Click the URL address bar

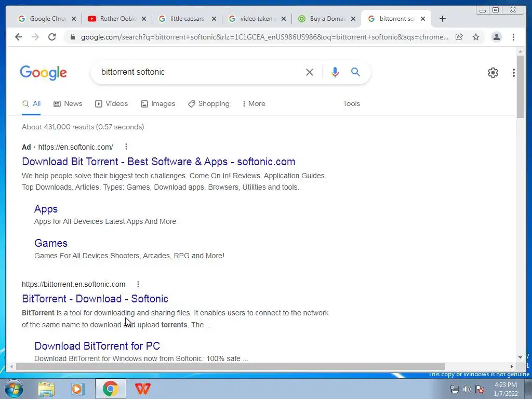point(264,37)
